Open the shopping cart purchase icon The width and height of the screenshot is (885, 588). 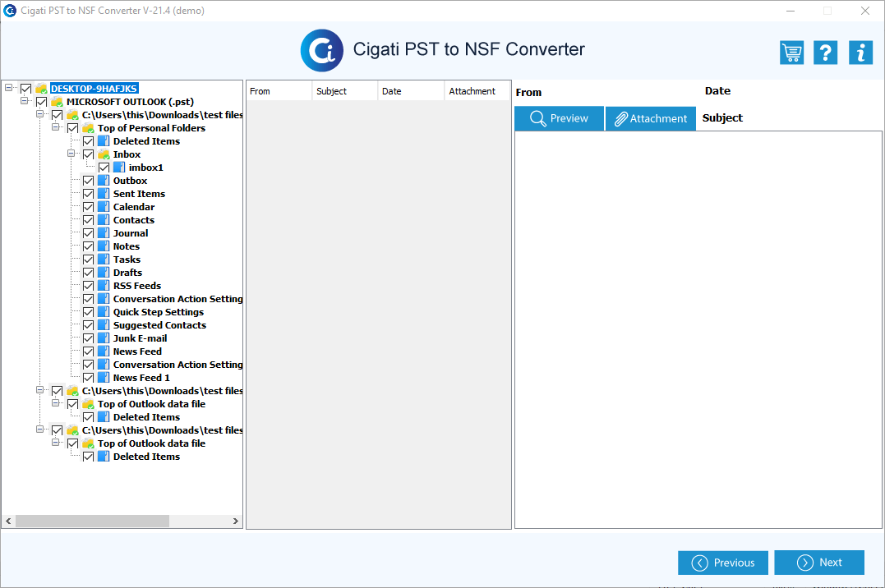coord(792,53)
